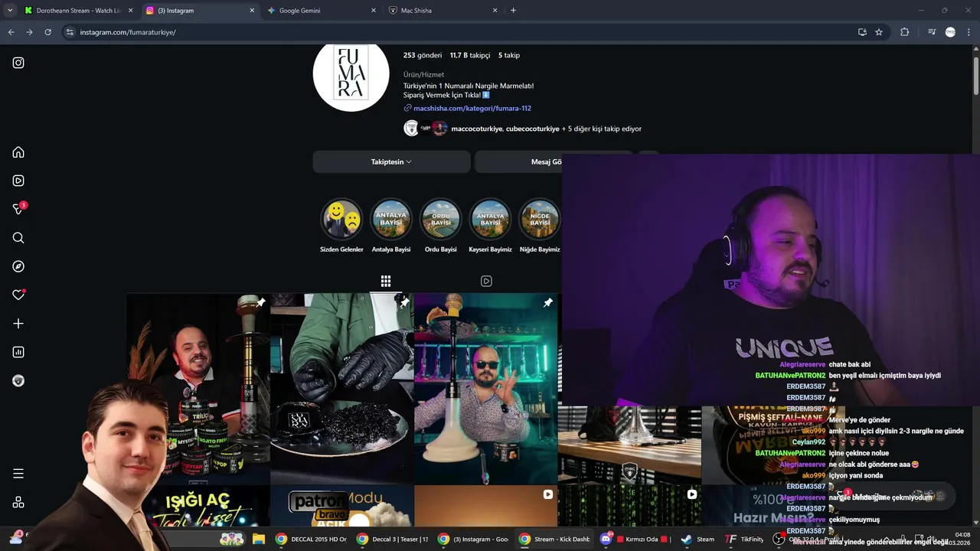Create new post with plus icon
The image size is (980, 551).
[18, 324]
